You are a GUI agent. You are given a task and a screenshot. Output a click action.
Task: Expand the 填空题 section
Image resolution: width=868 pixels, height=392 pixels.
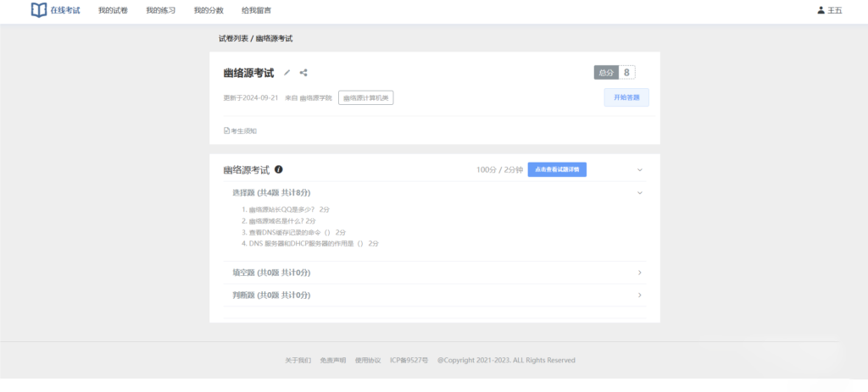tap(640, 273)
